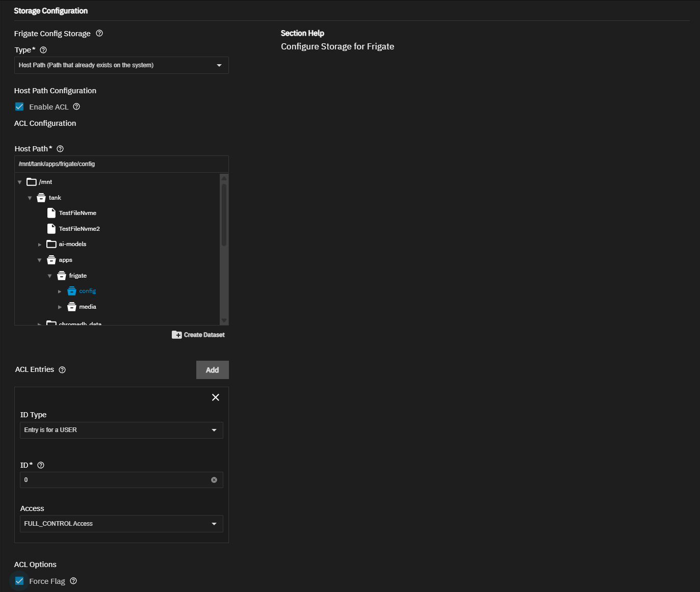Click the ID field help icon

point(41,465)
